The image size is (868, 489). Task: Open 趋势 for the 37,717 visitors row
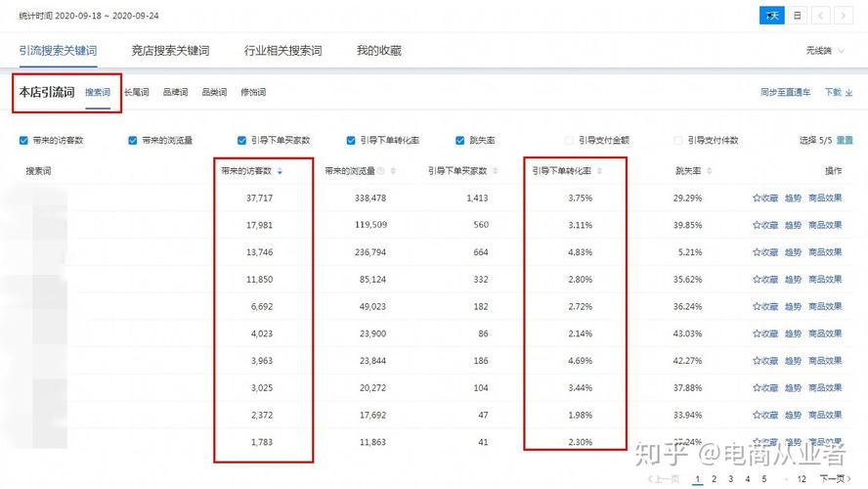pos(793,198)
